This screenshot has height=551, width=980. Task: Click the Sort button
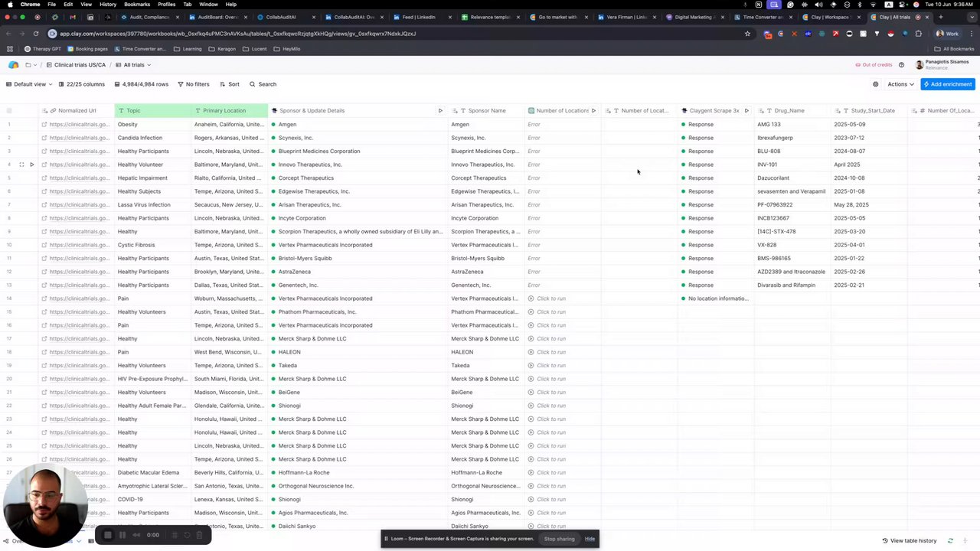229,84
